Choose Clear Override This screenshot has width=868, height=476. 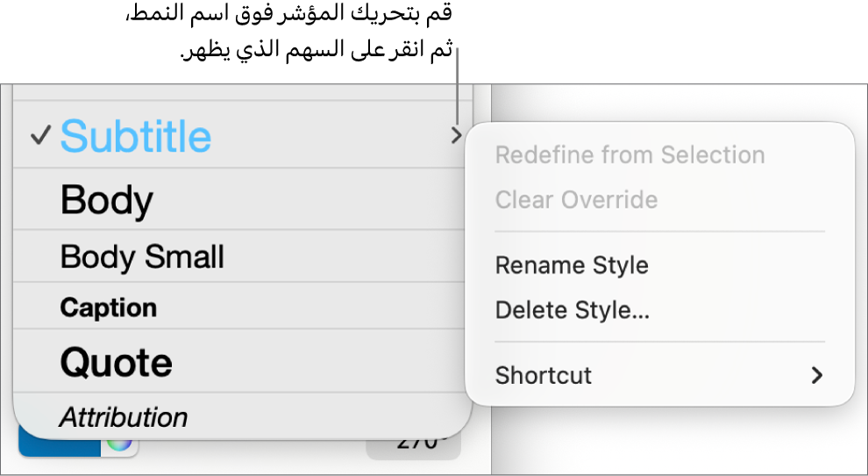tap(576, 200)
